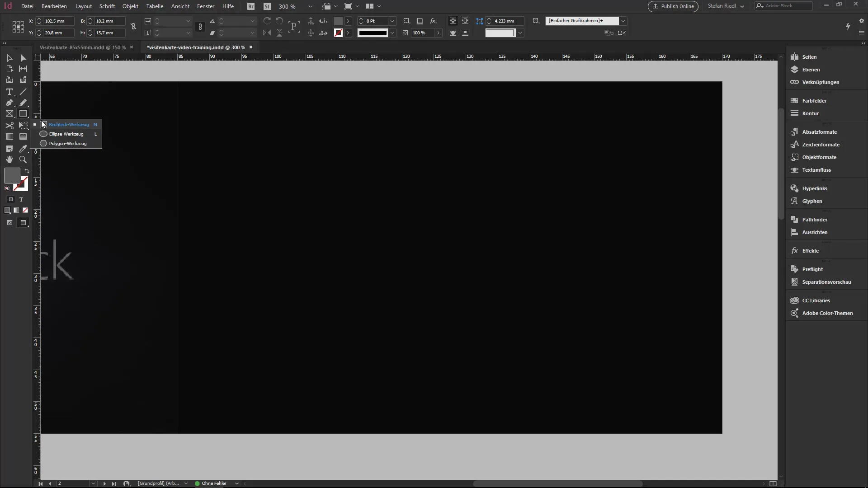Click the fill color swatch in toolbox
The image size is (868, 488).
[12, 175]
